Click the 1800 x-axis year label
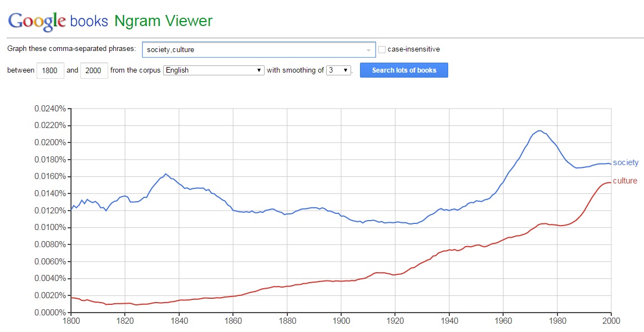Image resolution: width=644 pixels, height=332 pixels. pyautogui.click(x=71, y=320)
